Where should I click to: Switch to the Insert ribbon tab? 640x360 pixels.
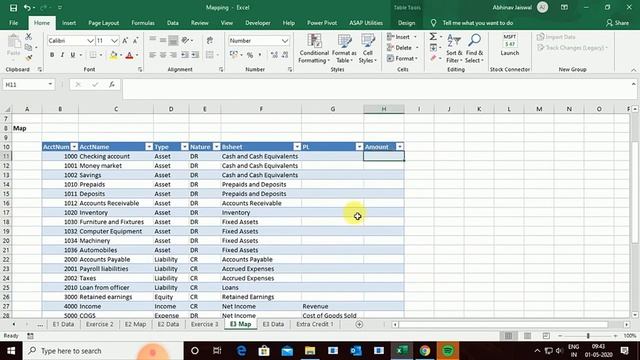pos(69,23)
